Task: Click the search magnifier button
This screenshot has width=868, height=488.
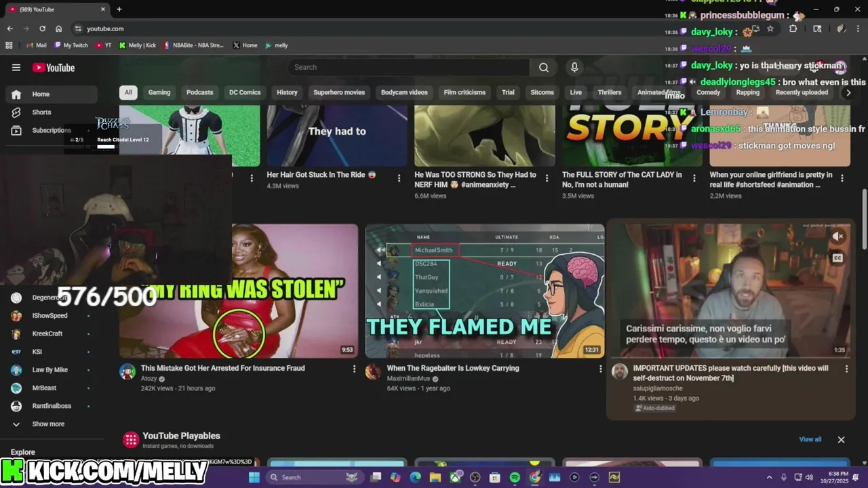Action: (x=544, y=67)
